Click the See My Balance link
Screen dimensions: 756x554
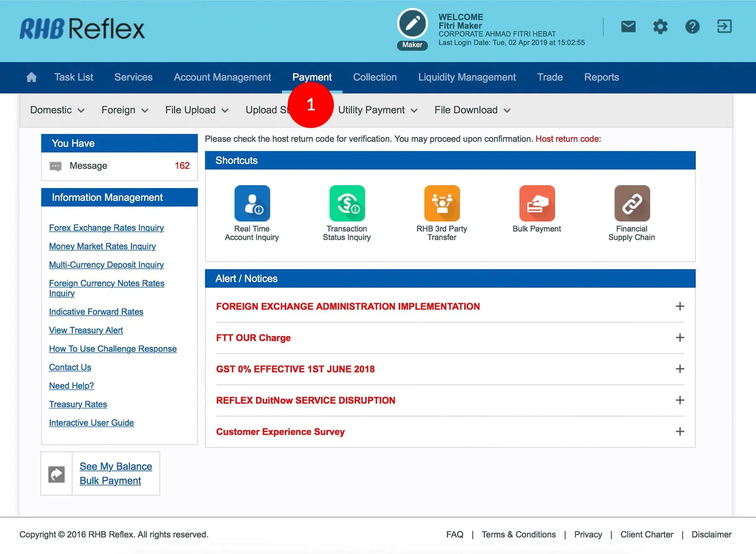click(x=116, y=466)
